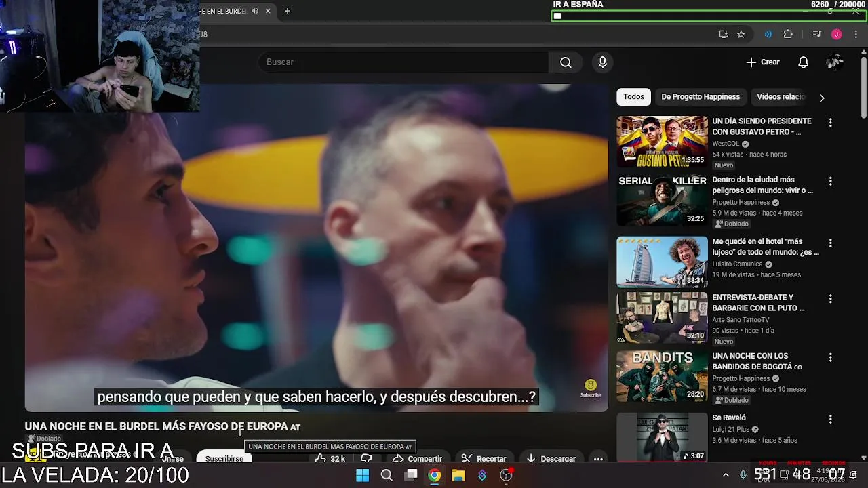This screenshot has height=488, width=868.
Task: Click title 'Dentro de la ciudad más peligrosa'
Action: coord(762,185)
